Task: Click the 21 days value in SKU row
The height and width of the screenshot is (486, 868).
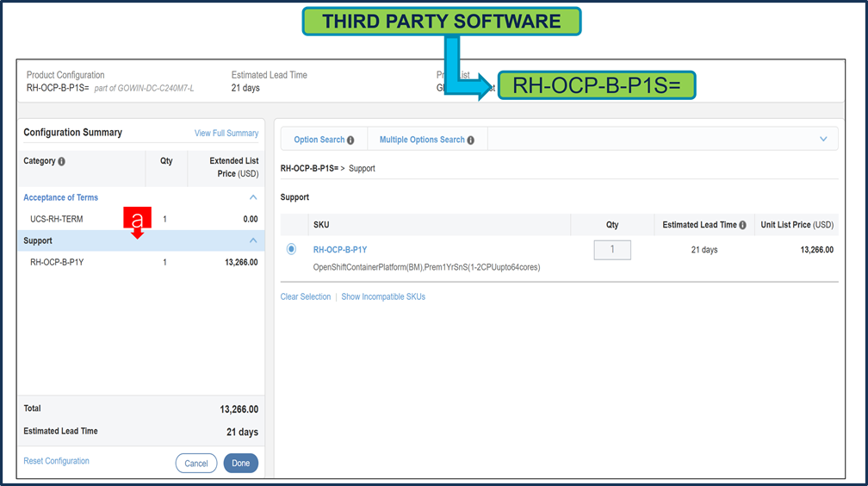Action: coord(704,250)
